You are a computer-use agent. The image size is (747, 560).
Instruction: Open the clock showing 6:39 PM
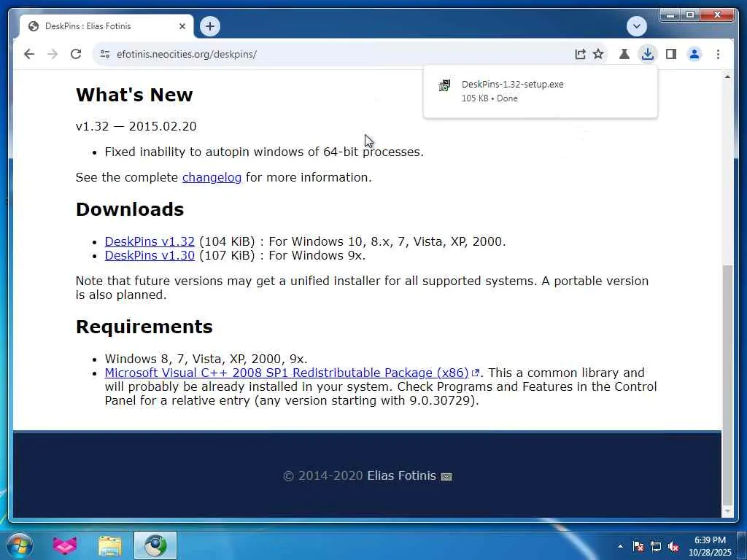[x=710, y=546]
